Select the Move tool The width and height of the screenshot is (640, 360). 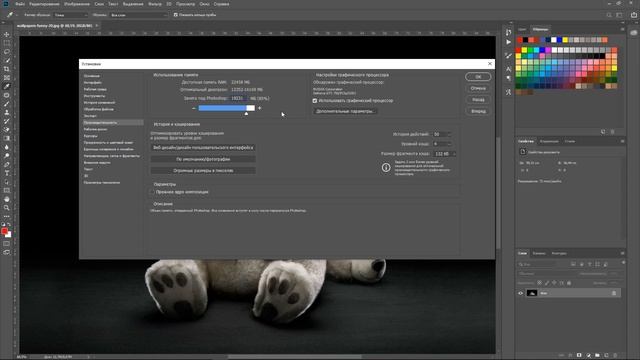(x=7, y=35)
